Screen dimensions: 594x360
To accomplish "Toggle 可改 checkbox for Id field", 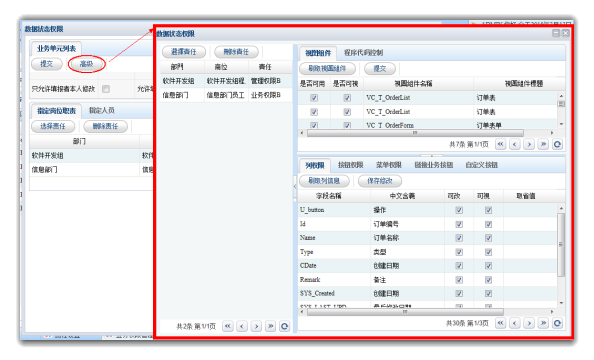I will coord(459,224).
